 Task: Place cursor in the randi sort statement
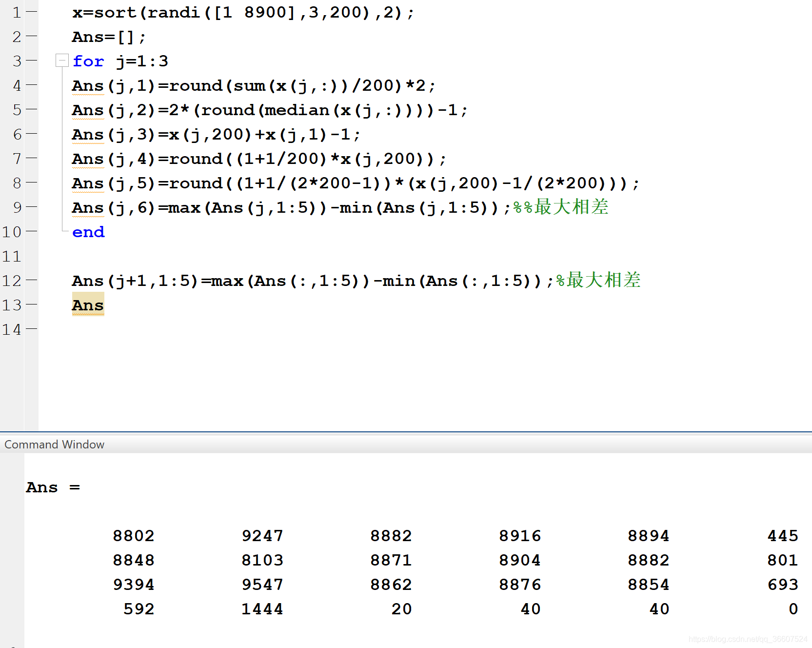[x=243, y=13]
